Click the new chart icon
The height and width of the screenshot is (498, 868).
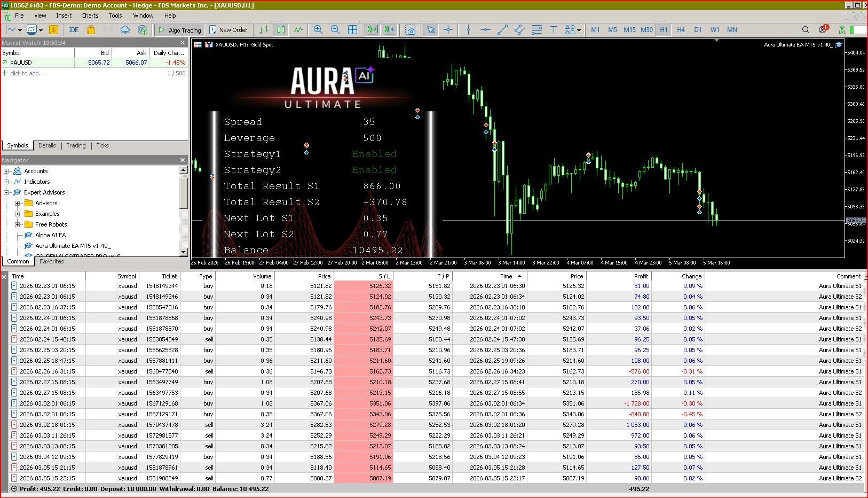(10, 30)
